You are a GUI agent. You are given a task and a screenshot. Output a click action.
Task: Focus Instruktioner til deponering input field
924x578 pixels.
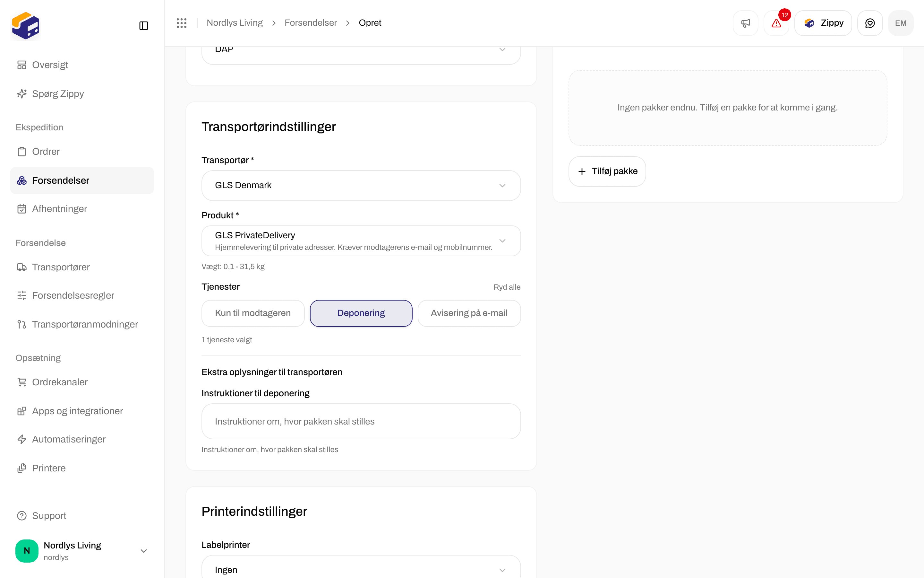pyautogui.click(x=361, y=421)
